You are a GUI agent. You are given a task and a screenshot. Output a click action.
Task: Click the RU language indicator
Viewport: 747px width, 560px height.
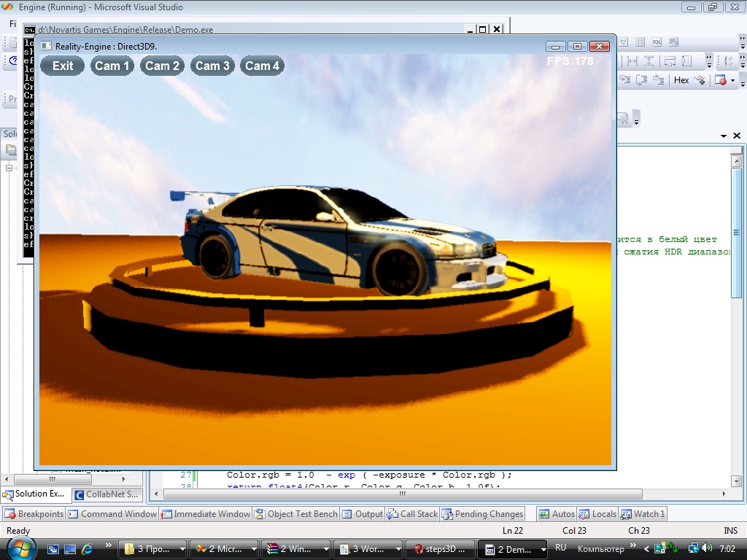pyautogui.click(x=561, y=548)
